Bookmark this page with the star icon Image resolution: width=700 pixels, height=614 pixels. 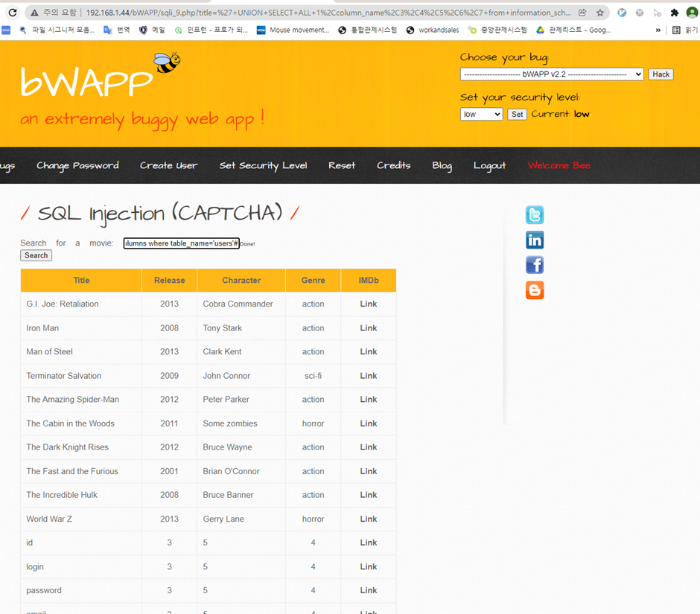600,13
